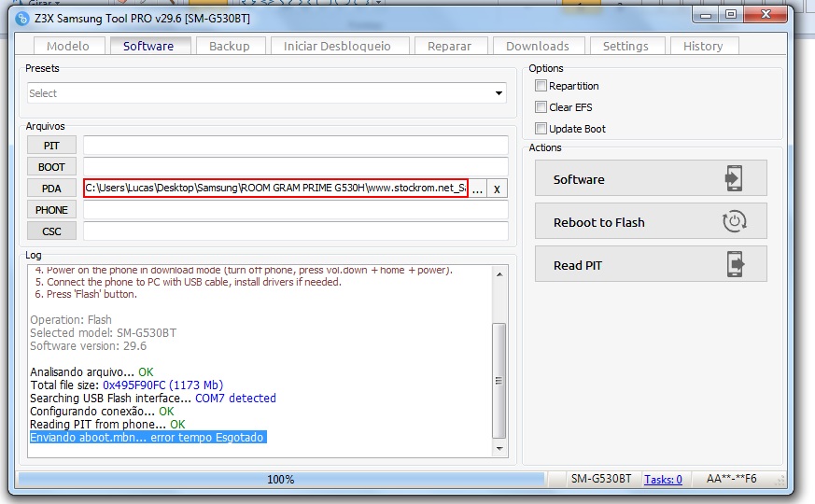Click the PDA file path field

[x=275, y=189]
